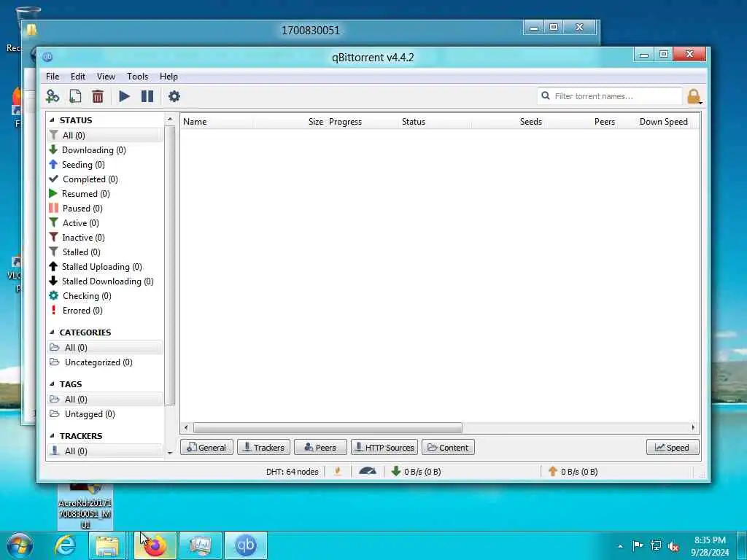The image size is (747, 560).
Task: Switch to the HTTP Sources tab
Action: (384, 447)
